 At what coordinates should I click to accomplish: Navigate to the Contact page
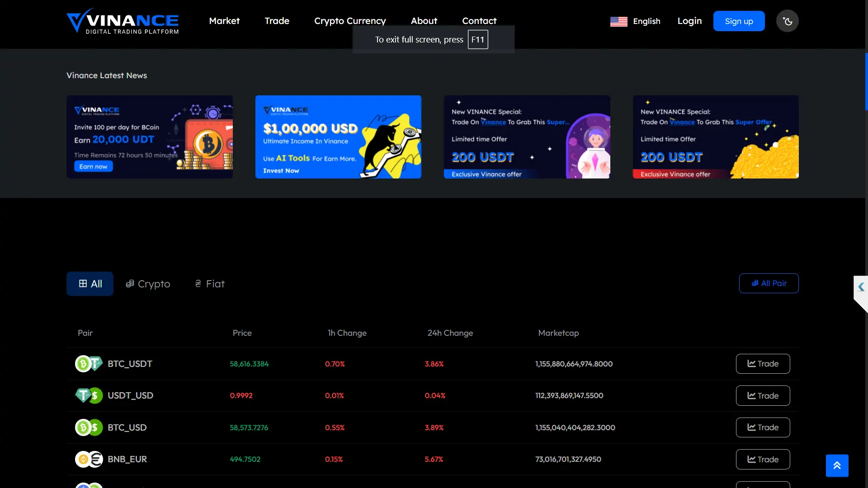pos(479,21)
